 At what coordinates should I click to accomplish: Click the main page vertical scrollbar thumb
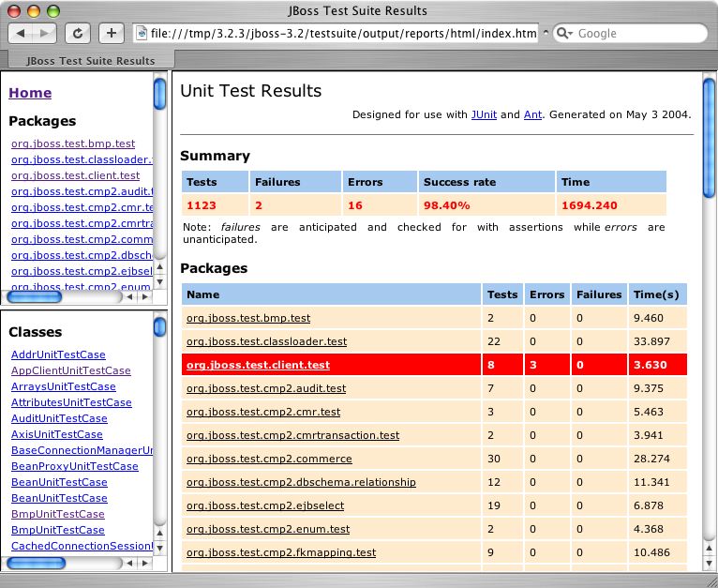709,138
